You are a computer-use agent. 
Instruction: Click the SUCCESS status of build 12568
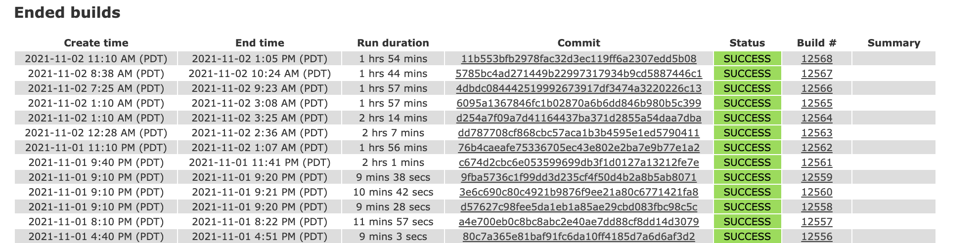click(747, 59)
